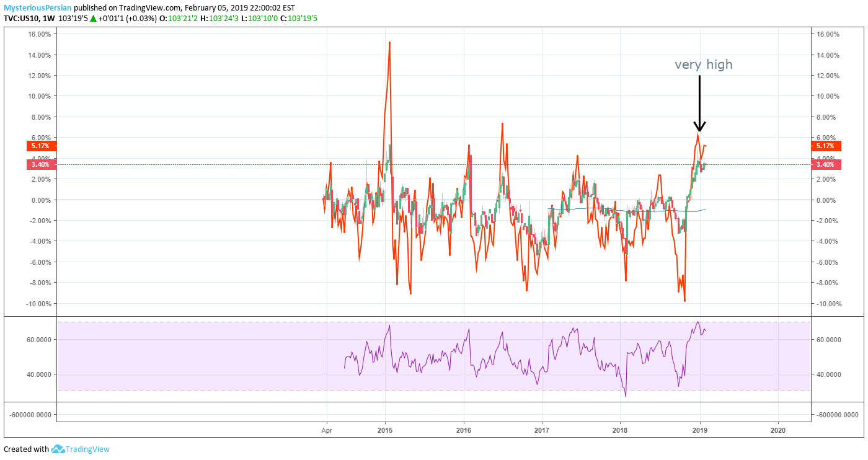This screenshot has height=460, width=868.
Task: Click -600000.0000 on the left bottom scale
Action: pos(29,415)
